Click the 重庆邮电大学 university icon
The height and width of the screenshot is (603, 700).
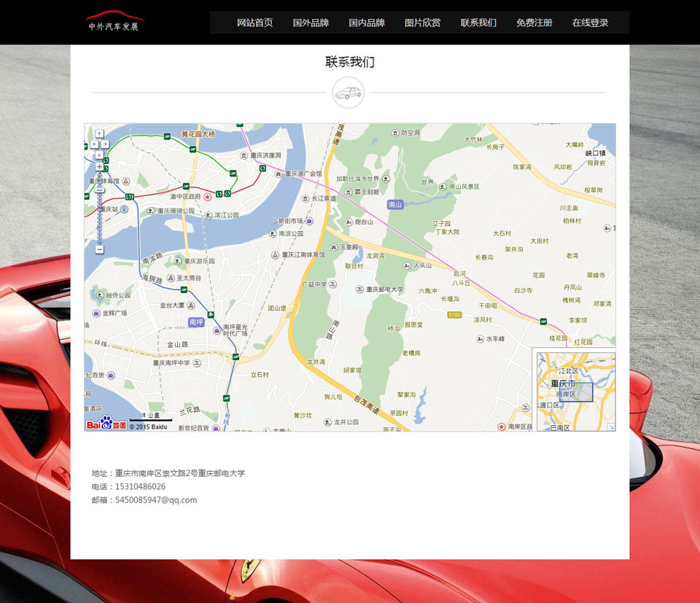coord(359,289)
